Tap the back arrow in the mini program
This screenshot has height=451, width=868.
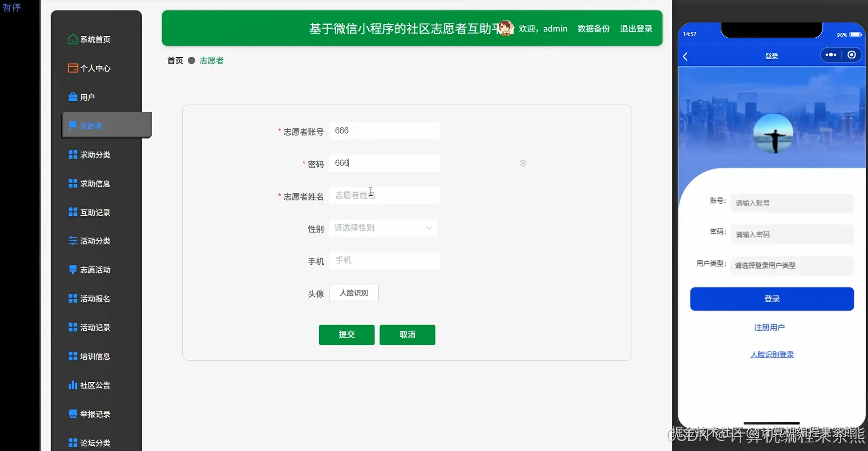coord(685,56)
